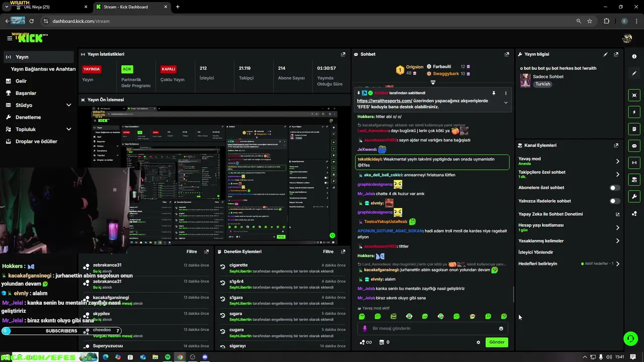Click İzleyici Yönlendir
644x362 pixels.
pyautogui.click(x=536, y=252)
